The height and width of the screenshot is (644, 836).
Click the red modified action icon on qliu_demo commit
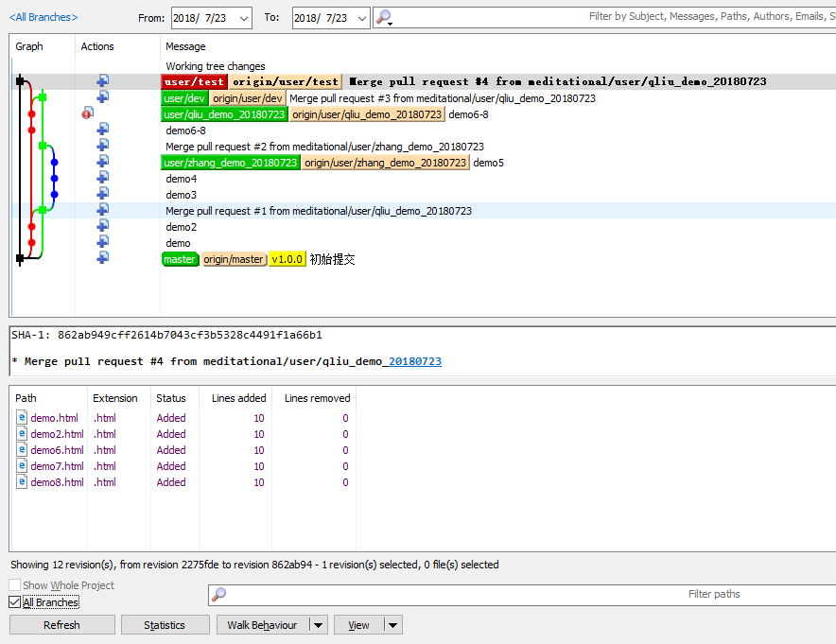pos(87,113)
